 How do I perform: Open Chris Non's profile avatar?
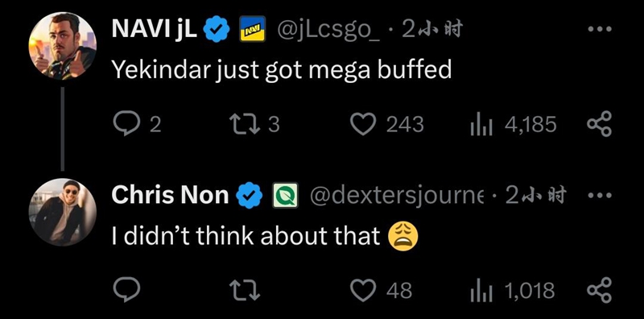point(63,212)
